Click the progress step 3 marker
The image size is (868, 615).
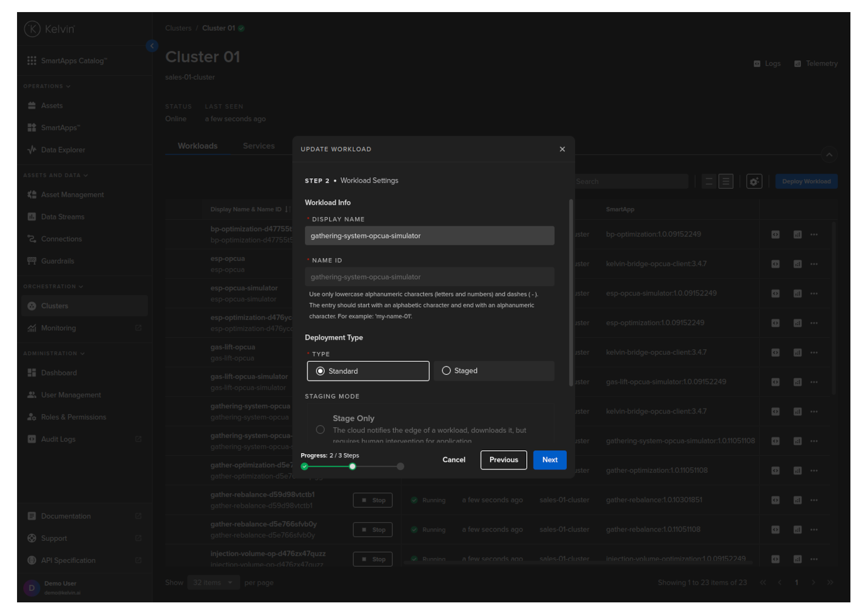(400, 467)
